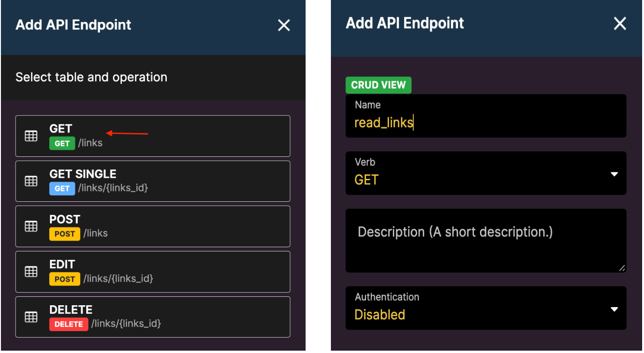Click the table icon in the EDIT row
Viewport: 644px width, 353px height.
pyautogui.click(x=31, y=272)
